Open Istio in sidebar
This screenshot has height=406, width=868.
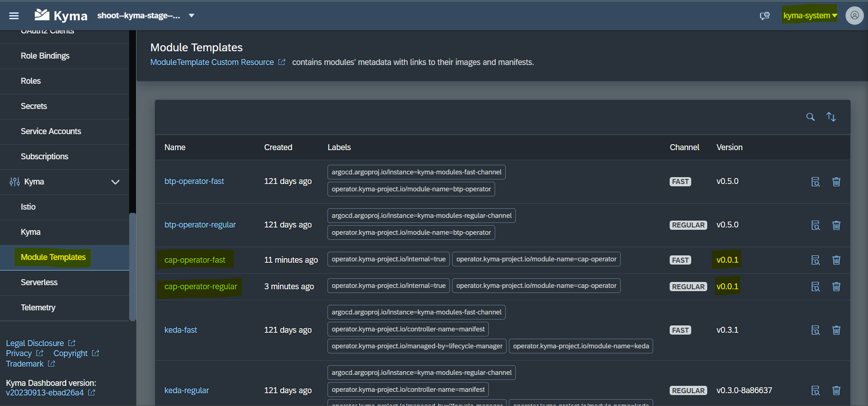[65, 207]
